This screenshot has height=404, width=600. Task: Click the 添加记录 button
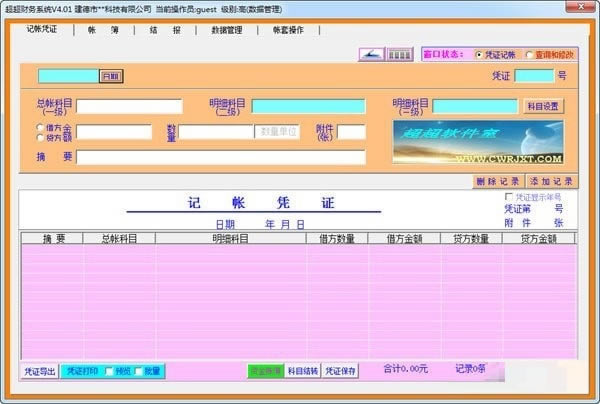(551, 181)
